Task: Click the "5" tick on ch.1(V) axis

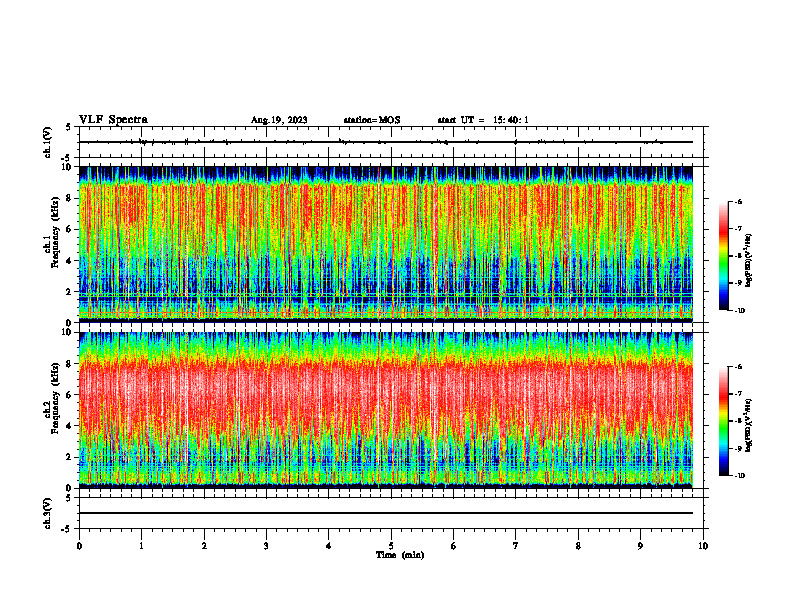Action: point(70,128)
